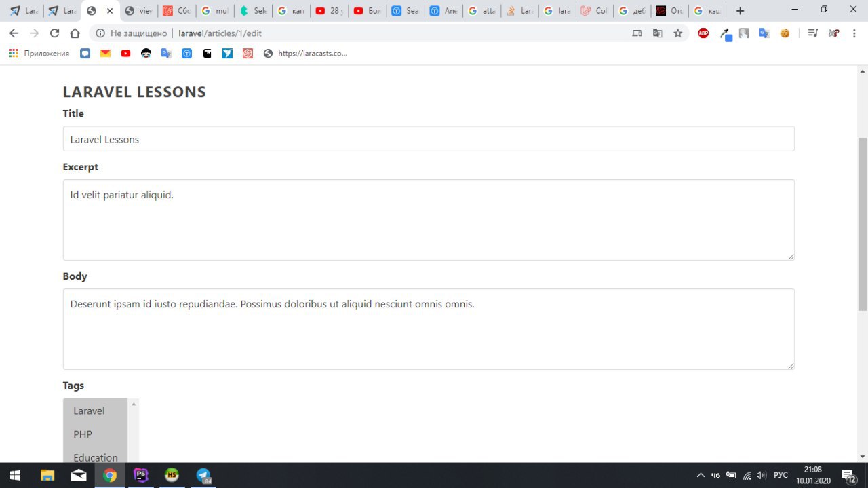Image resolution: width=868 pixels, height=488 pixels.
Task: Close the active browser tab
Action: (x=110, y=11)
